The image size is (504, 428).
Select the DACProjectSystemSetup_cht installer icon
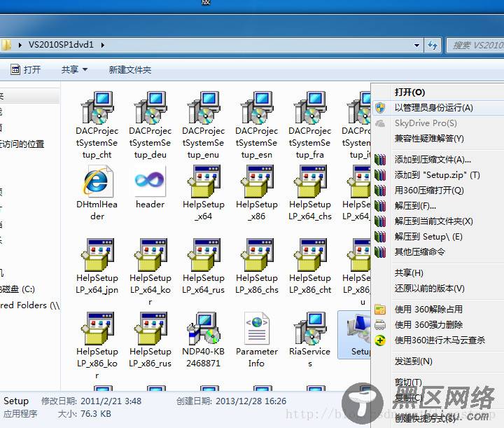[97, 108]
